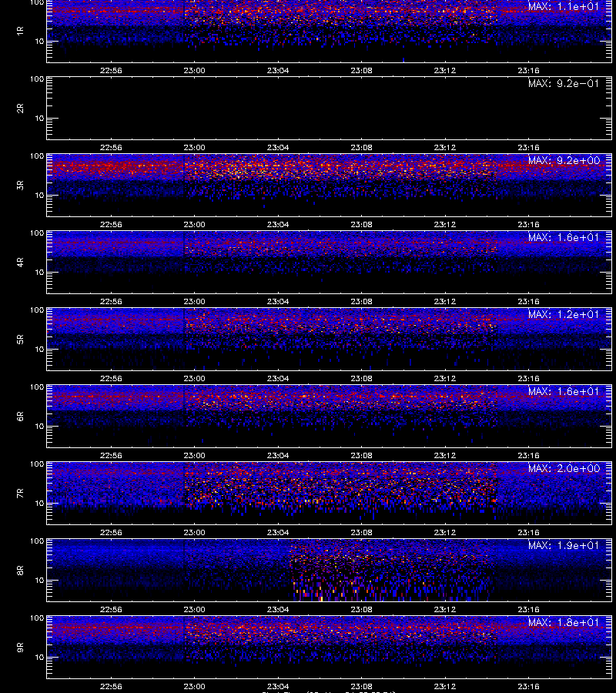
Task: Click the 23:12 time label below panel 3R
Action: click(445, 225)
